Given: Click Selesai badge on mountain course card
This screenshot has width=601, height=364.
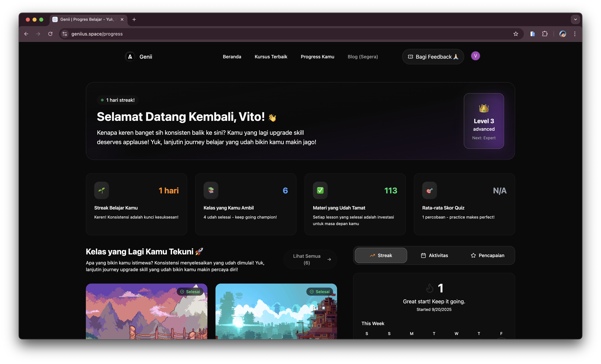Looking at the screenshot, I should (190, 292).
